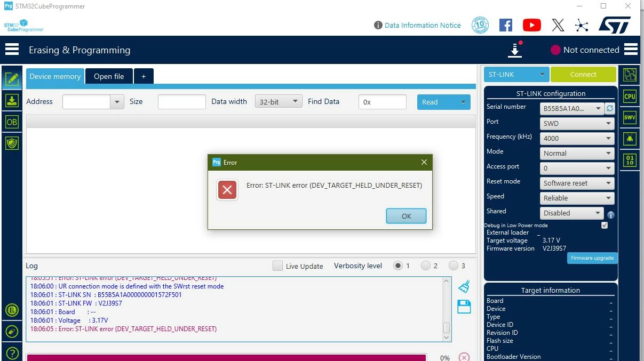Add a new tab with plus
Image resolution: width=644 pixels, height=361 pixels.
pyautogui.click(x=144, y=76)
